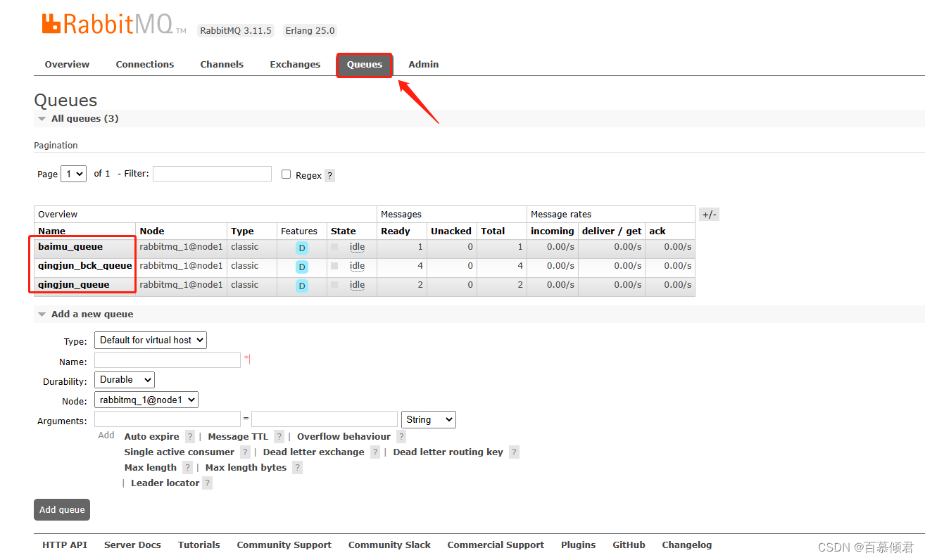
Task: Focus the Filter text field
Action: click(212, 174)
